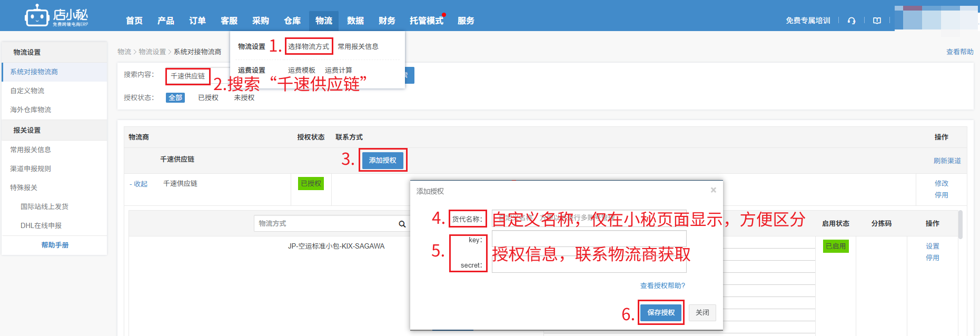Switch to the 数据 tab
The height and width of the screenshot is (336, 980).
355,21
